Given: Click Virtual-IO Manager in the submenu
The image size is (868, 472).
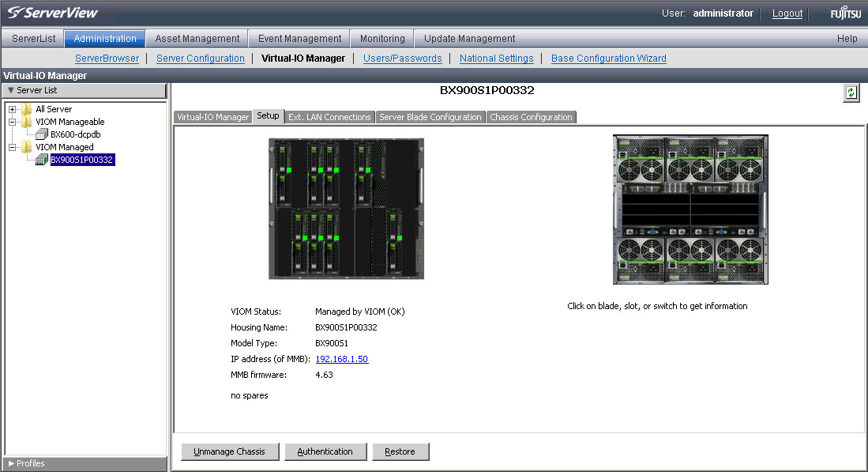Looking at the screenshot, I should click(302, 59).
